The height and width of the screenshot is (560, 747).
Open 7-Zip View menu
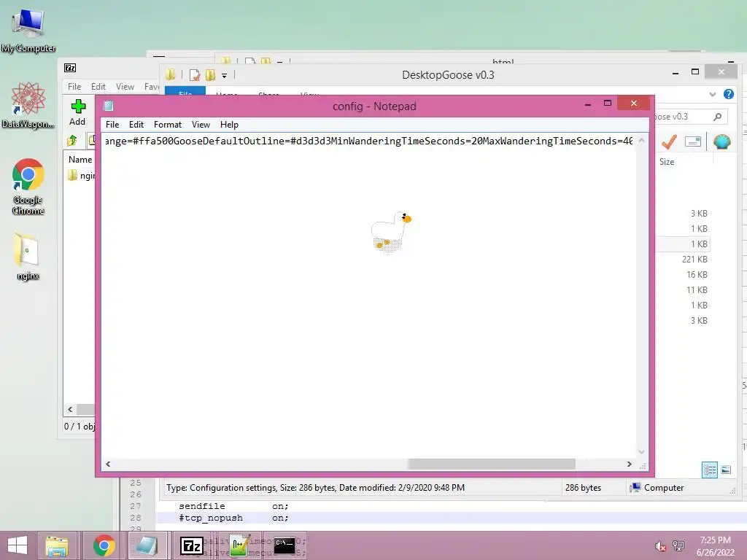125,87
